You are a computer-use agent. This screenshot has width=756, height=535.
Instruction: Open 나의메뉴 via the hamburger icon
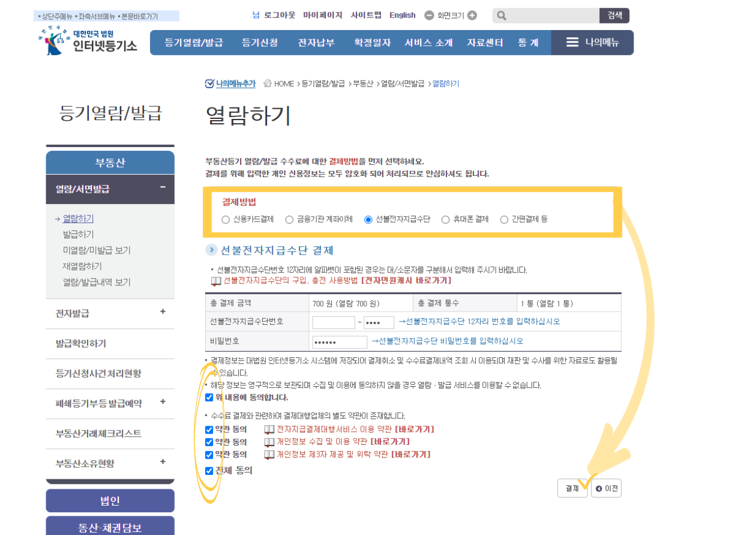pos(572,42)
